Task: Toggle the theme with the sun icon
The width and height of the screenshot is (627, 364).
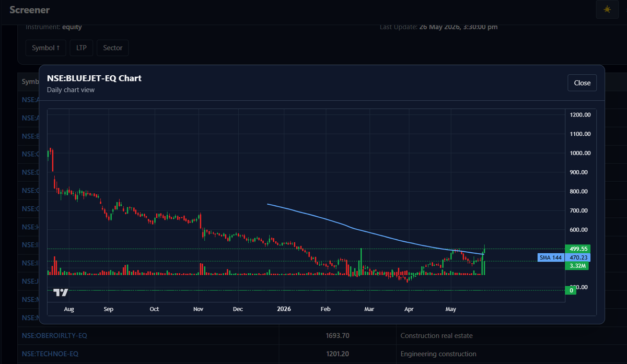Action: pos(607,9)
